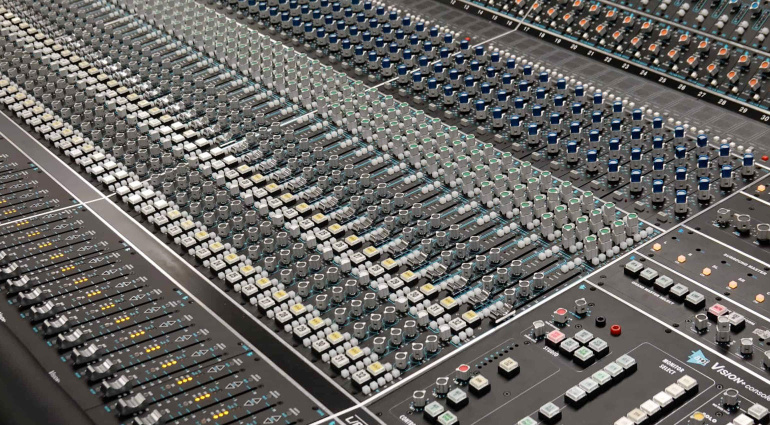Click the "STUDIO" section label
This screenshot has height=425, width=770.
[552, 351]
